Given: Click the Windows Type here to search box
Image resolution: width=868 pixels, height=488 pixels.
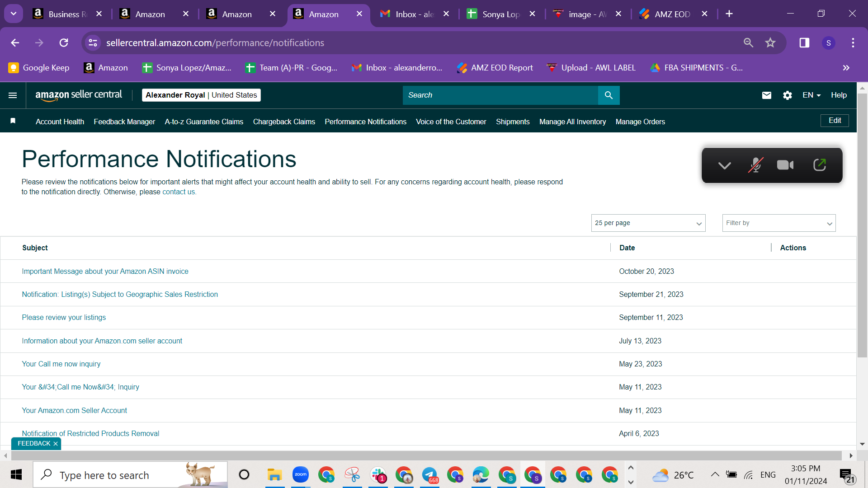Looking at the screenshot, I should tap(130, 475).
